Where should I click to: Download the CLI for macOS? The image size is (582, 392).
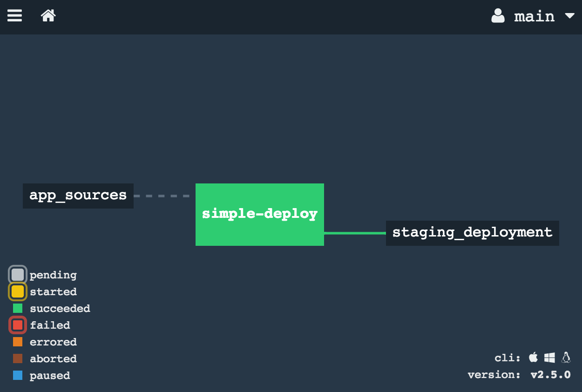[533, 358]
